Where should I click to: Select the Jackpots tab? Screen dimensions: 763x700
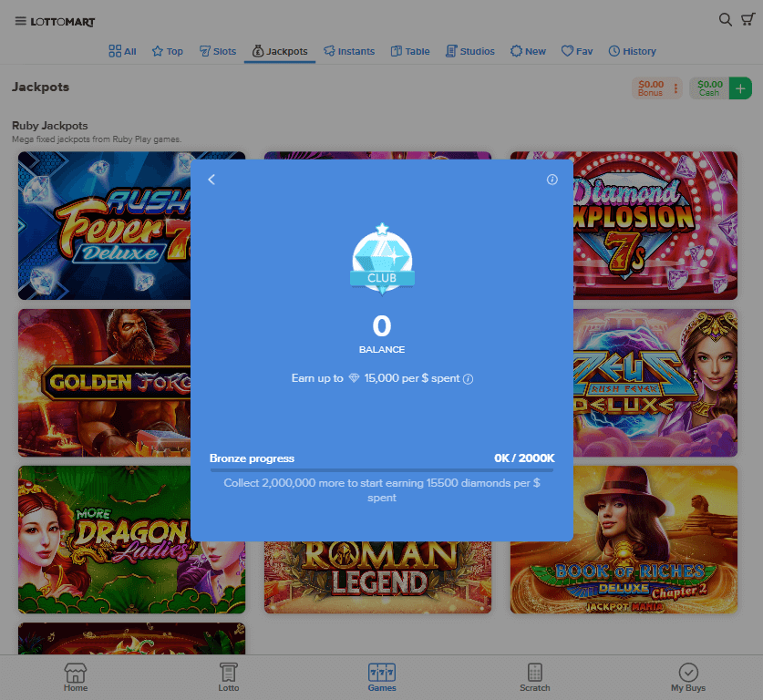point(280,51)
